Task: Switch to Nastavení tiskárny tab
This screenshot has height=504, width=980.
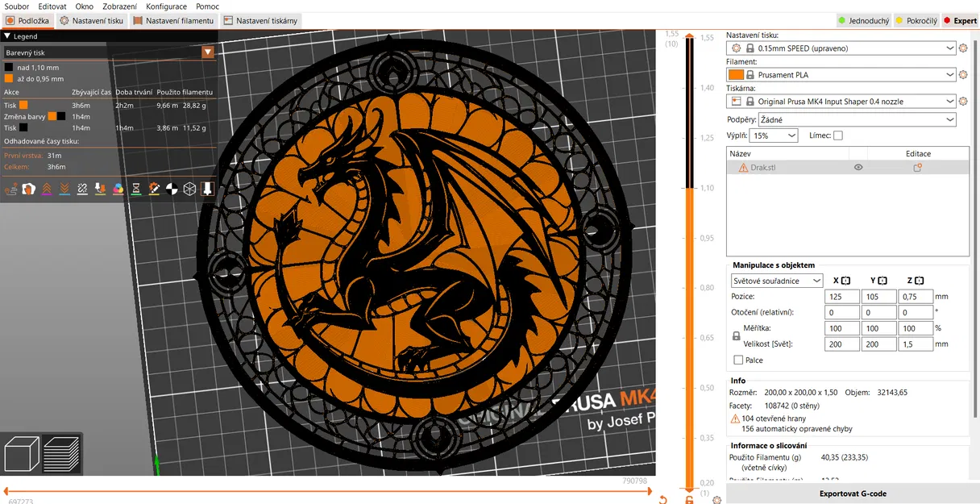Action: click(x=260, y=20)
